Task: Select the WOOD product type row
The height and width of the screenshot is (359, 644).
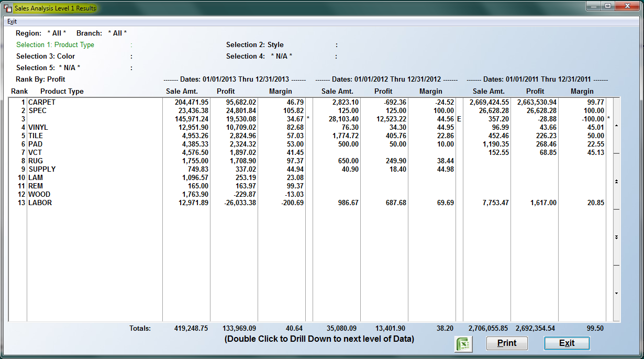Action: coord(311,194)
